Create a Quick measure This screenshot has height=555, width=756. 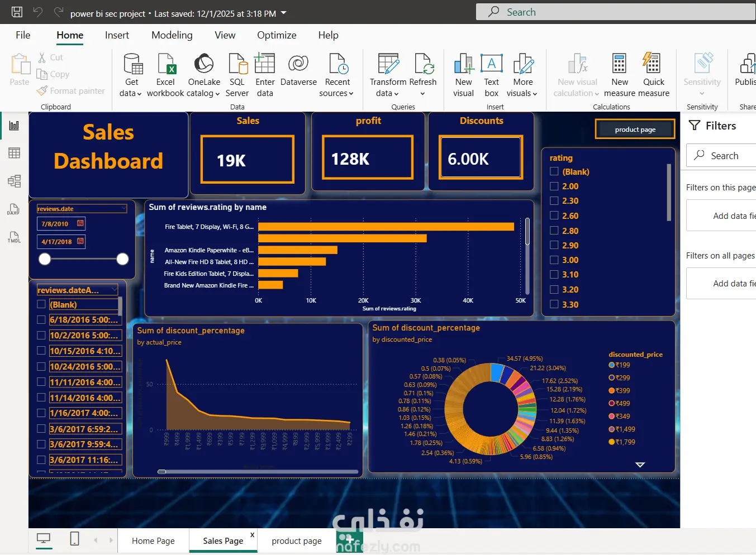[x=653, y=75]
